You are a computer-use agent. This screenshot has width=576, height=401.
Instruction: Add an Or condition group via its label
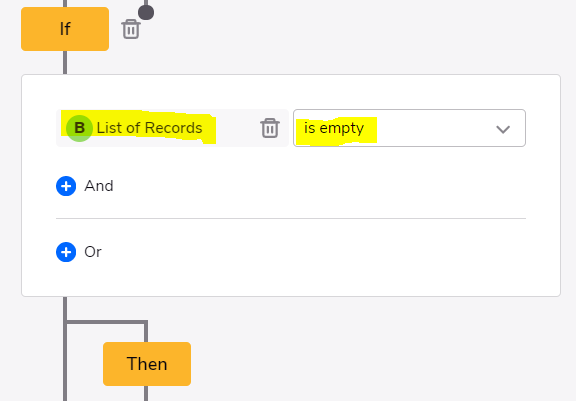(x=93, y=252)
